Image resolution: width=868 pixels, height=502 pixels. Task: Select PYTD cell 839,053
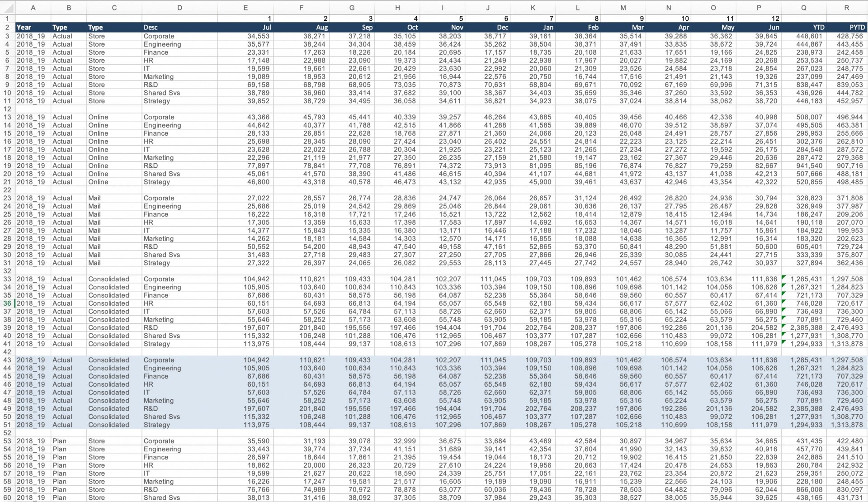847,85
